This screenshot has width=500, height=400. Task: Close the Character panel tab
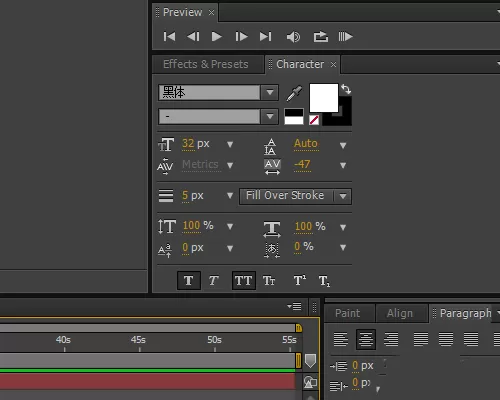(x=333, y=64)
